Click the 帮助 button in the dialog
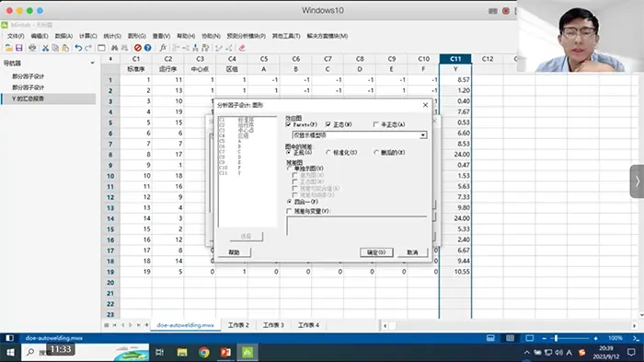644x362 pixels. pyautogui.click(x=234, y=252)
